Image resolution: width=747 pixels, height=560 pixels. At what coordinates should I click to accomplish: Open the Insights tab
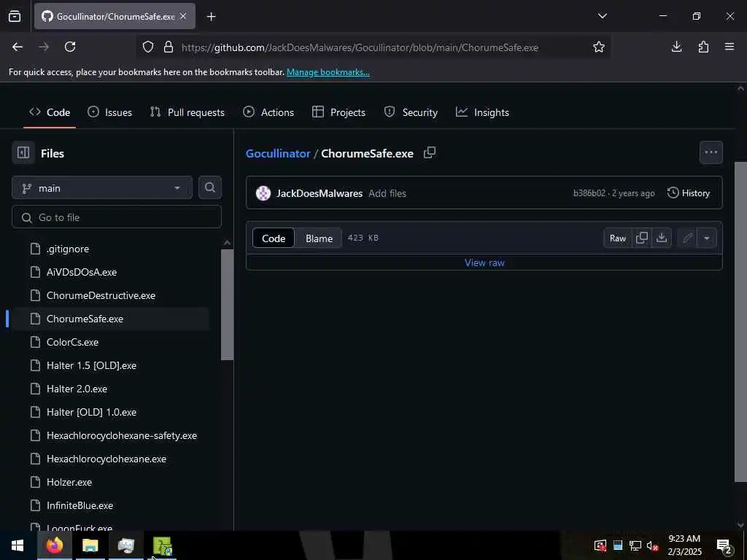tap(483, 112)
